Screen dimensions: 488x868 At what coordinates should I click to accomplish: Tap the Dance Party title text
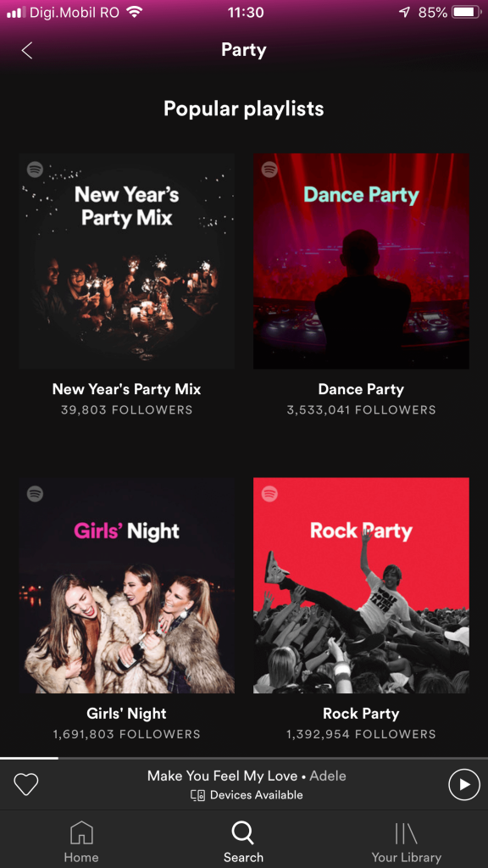361,389
